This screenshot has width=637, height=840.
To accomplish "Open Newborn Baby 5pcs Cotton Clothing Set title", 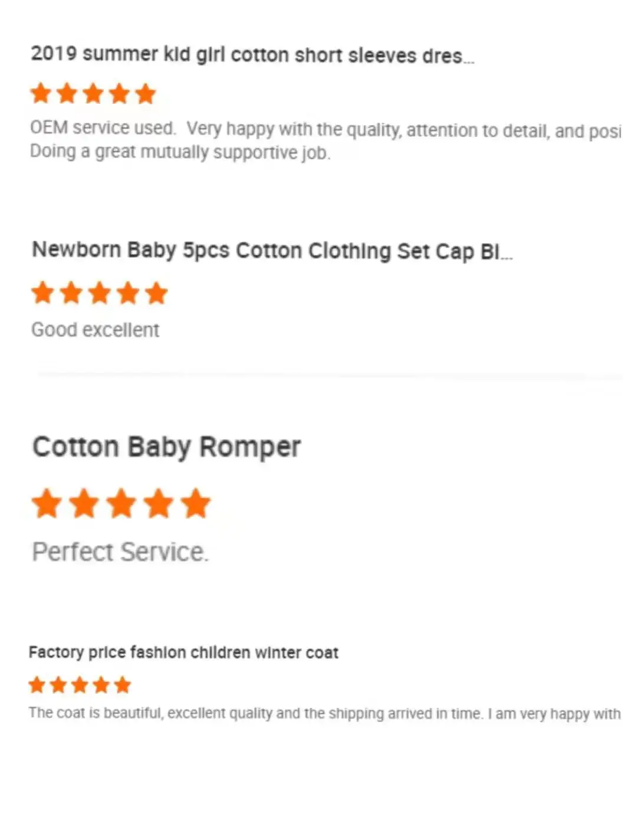I will (272, 251).
